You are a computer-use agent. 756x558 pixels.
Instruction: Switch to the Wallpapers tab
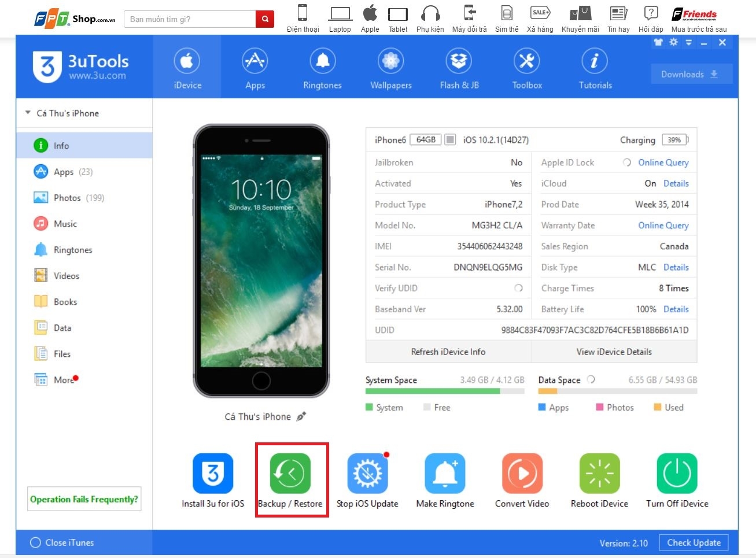[390, 66]
